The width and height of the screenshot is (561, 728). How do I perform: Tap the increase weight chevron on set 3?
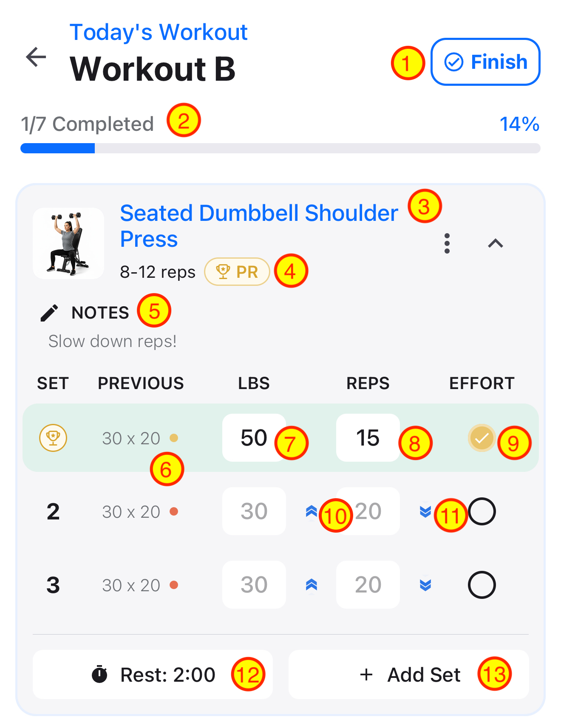pos(312,585)
